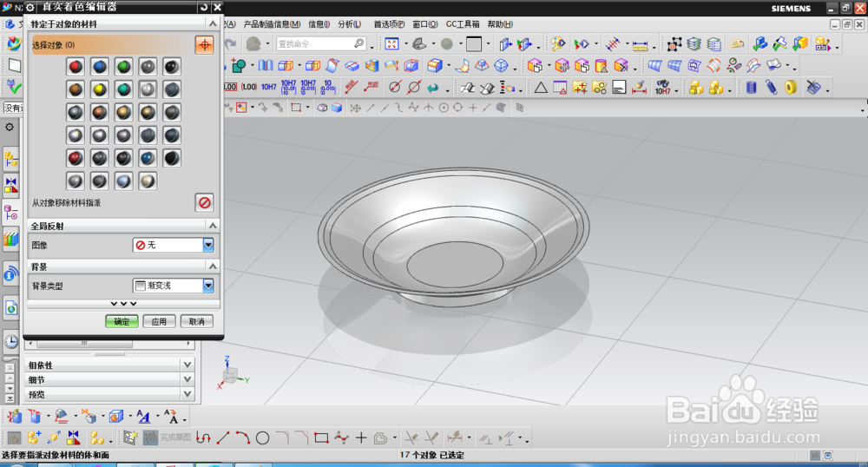Viewport: 868px width, 467px height.
Task: Pick the teal material sphere swatch
Action: pyautogui.click(x=123, y=89)
